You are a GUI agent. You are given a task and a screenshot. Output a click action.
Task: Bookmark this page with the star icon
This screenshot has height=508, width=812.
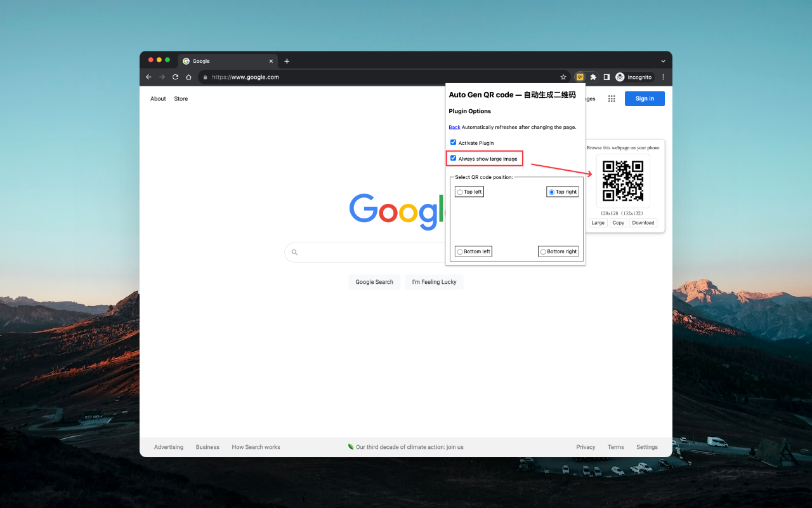[563, 77]
